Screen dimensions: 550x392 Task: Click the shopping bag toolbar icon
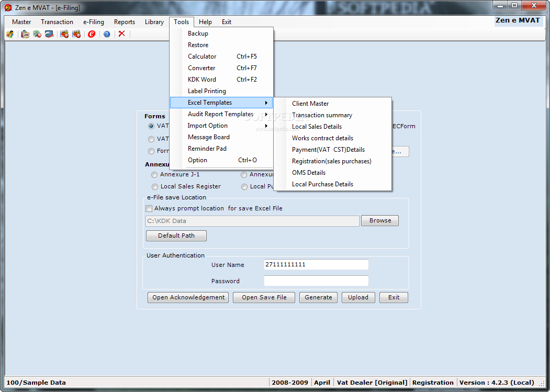click(25, 34)
